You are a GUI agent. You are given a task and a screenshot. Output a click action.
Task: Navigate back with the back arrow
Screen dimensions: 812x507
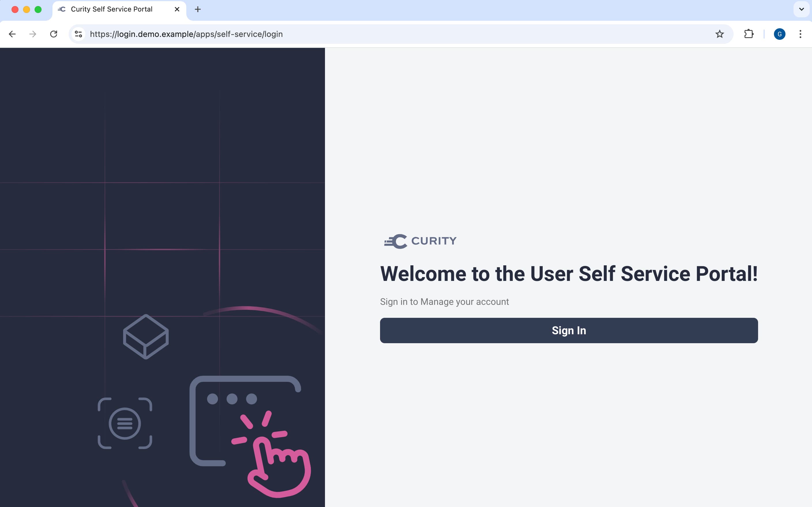coord(12,34)
